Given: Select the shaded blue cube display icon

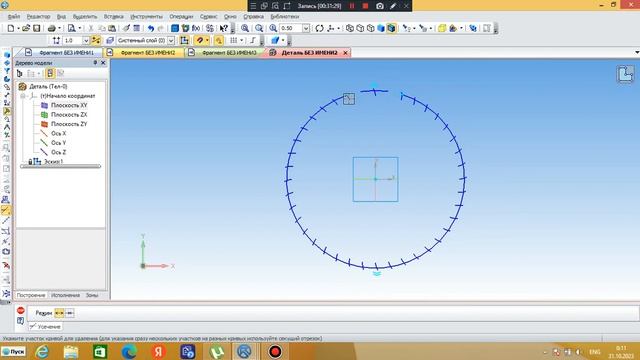Looking at the screenshot, I should (381, 28).
